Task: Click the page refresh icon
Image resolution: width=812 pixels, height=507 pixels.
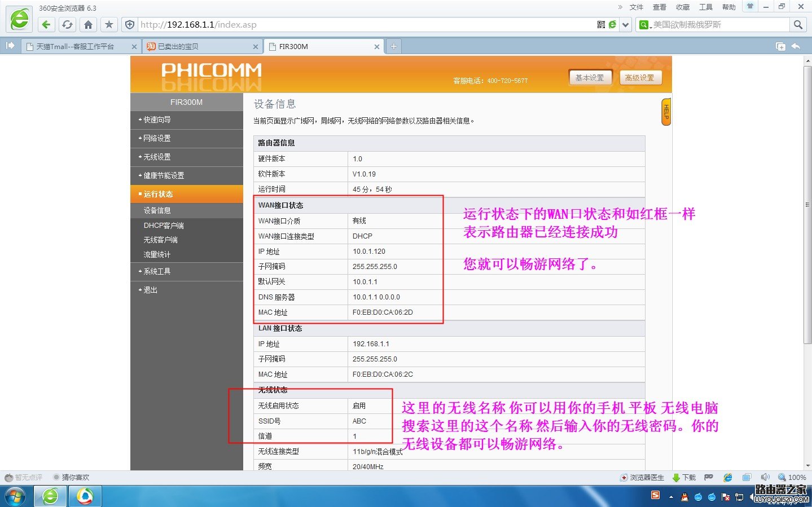Action: 67,24
